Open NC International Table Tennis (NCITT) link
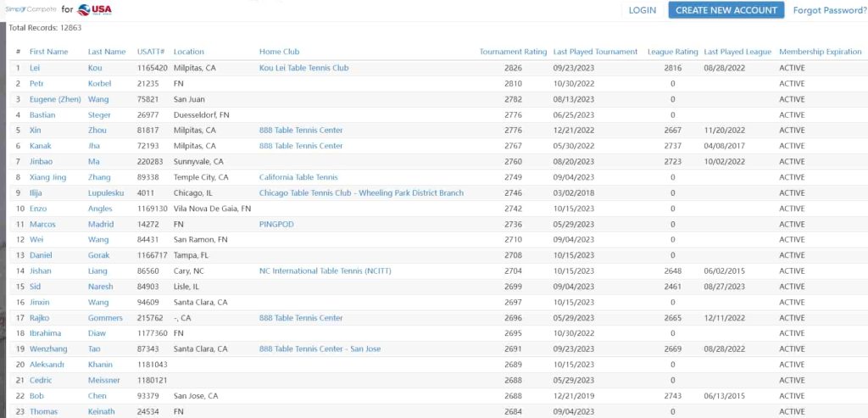This screenshot has width=868, height=418. [x=323, y=271]
